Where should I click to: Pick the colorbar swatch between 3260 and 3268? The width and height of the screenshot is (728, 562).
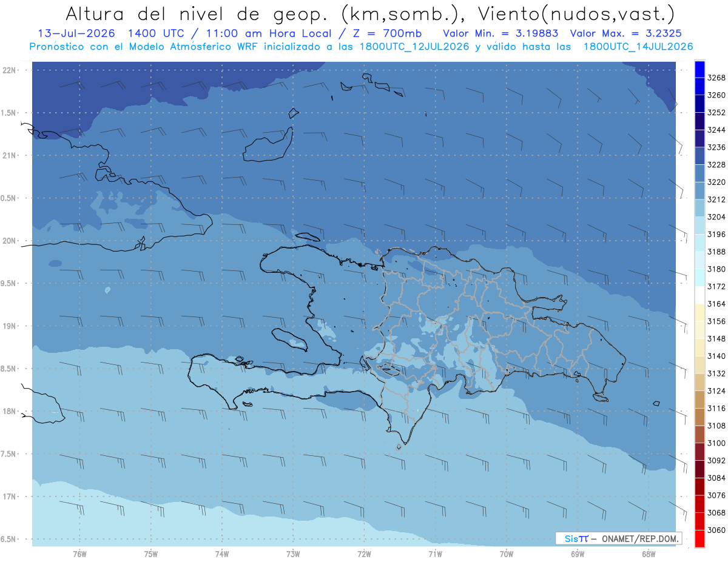tap(699, 87)
